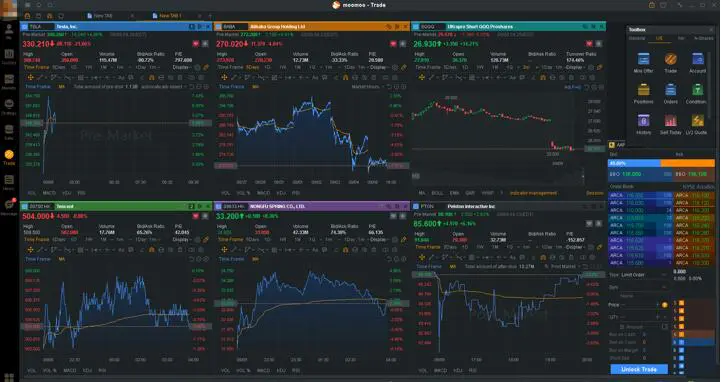Open the Me profile sidebar icon

coord(9,32)
